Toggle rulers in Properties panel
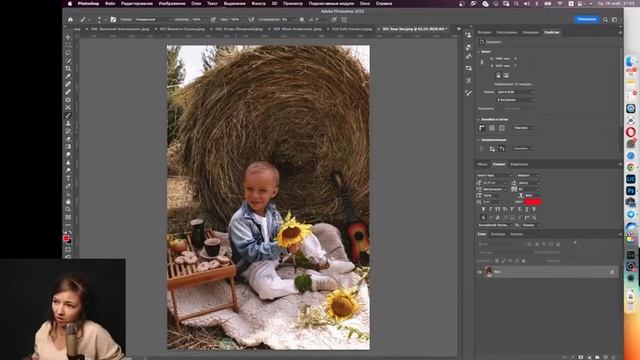The image size is (640, 360). [x=482, y=128]
